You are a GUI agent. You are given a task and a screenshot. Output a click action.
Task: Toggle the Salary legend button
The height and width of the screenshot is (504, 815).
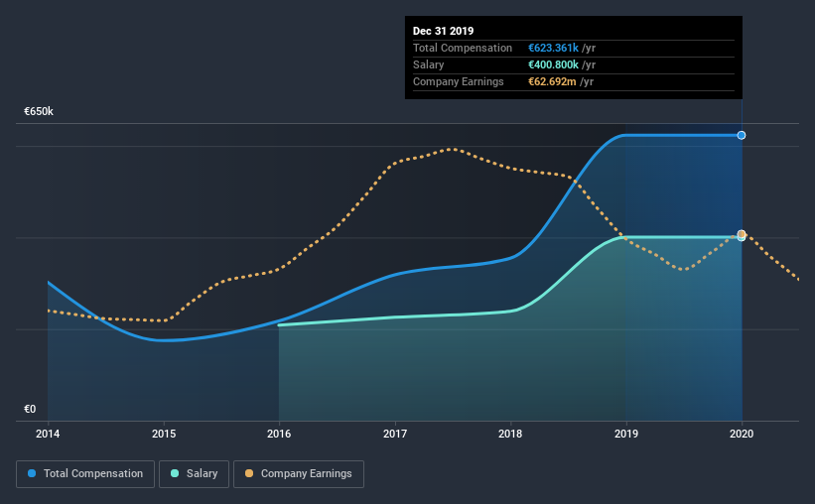pyautogui.click(x=194, y=474)
